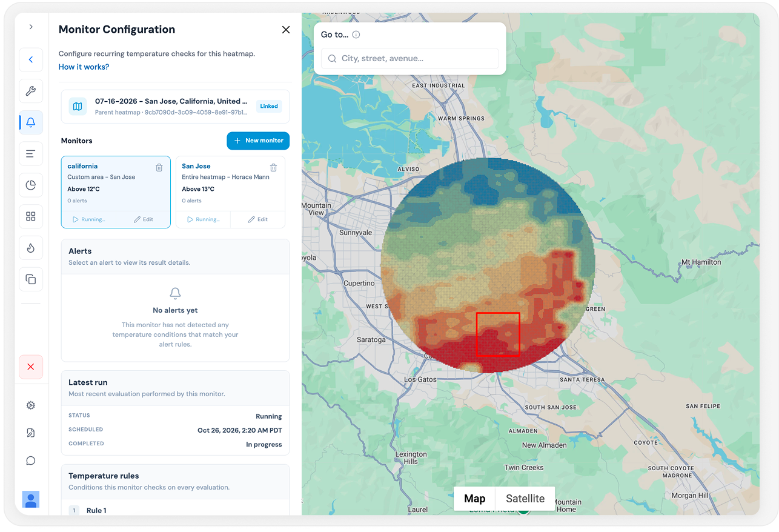Edit the california monitor

coord(143,219)
